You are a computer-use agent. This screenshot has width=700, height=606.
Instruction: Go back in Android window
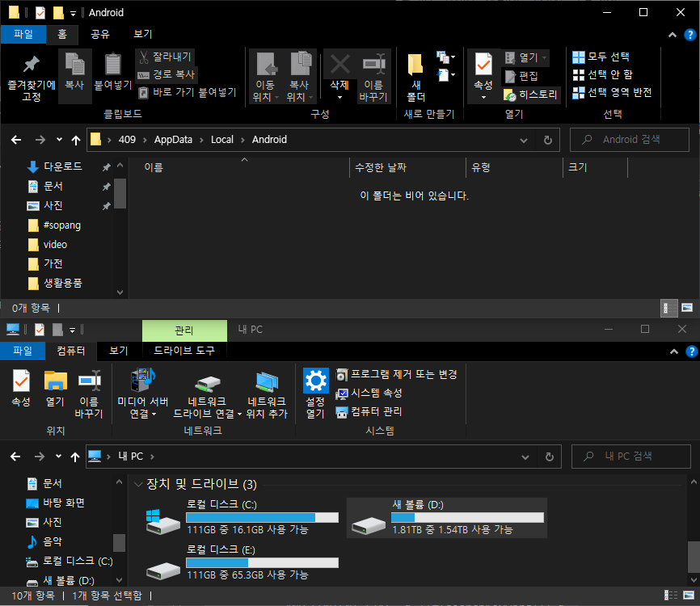(x=16, y=140)
